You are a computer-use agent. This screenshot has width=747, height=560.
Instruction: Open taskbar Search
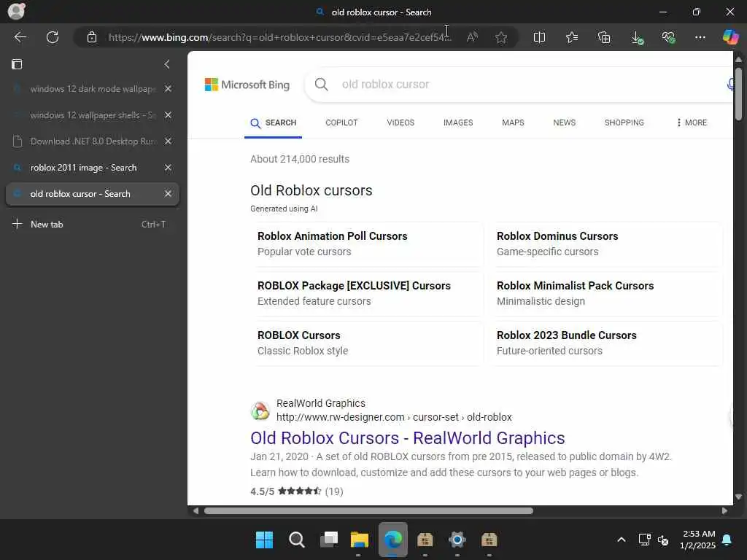point(296,540)
